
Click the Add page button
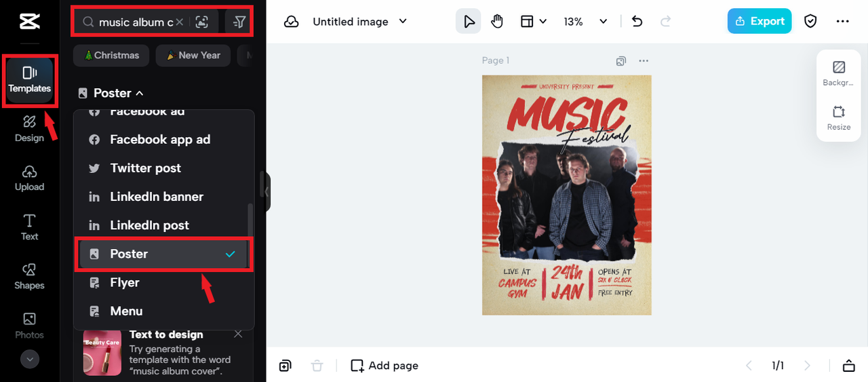point(384,366)
